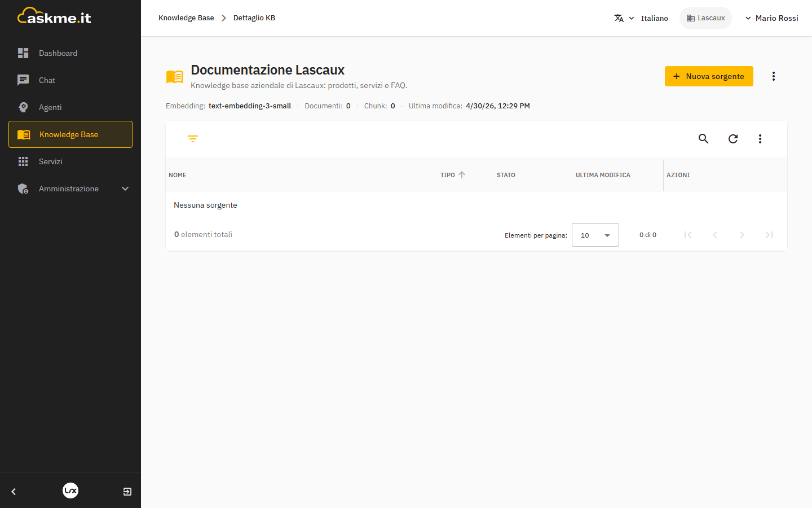Image resolution: width=812 pixels, height=508 pixels.
Task: Open the knowledge base more options menu
Action: click(x=774, y=76)
